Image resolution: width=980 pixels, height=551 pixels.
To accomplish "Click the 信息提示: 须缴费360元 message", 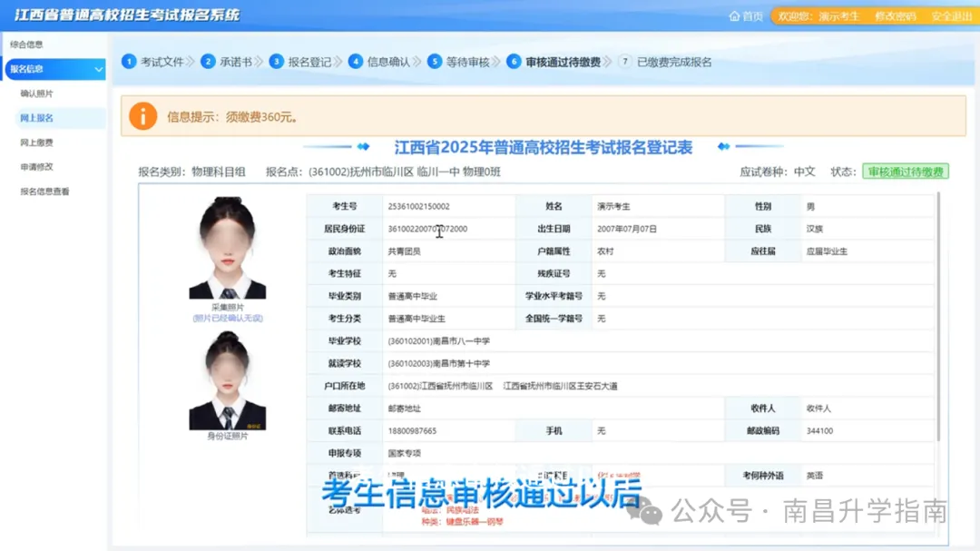I will click(232, 117).
